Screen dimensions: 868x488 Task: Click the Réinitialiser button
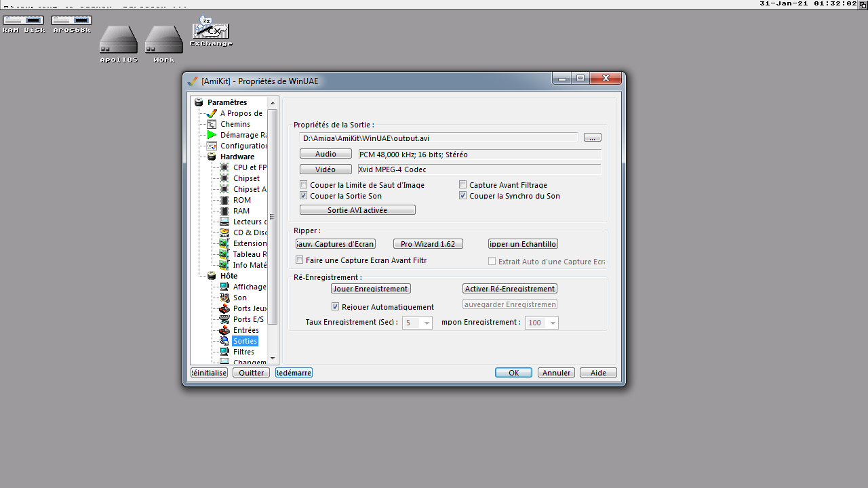pyautogui.click(x=209, y=373)
